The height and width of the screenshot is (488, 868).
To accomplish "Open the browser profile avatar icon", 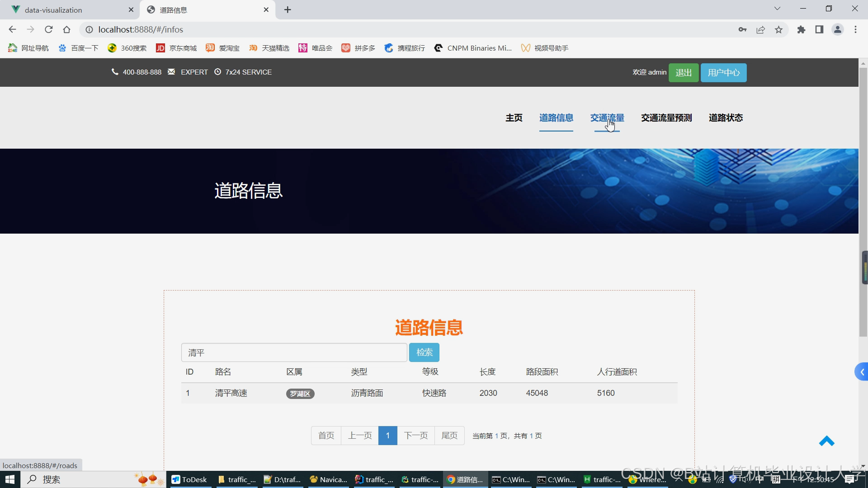I will tap(837, 30).
